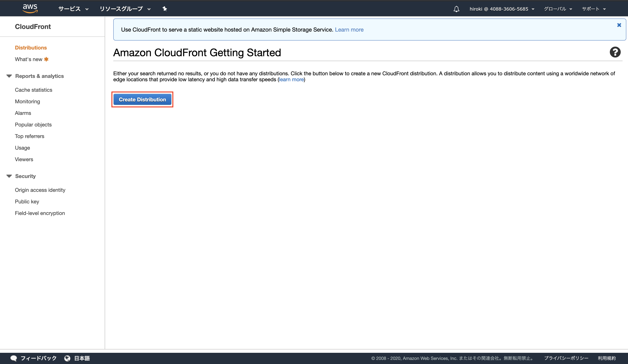Click the globe language icon
Screen dimensions: 628x364
point(67,358)
